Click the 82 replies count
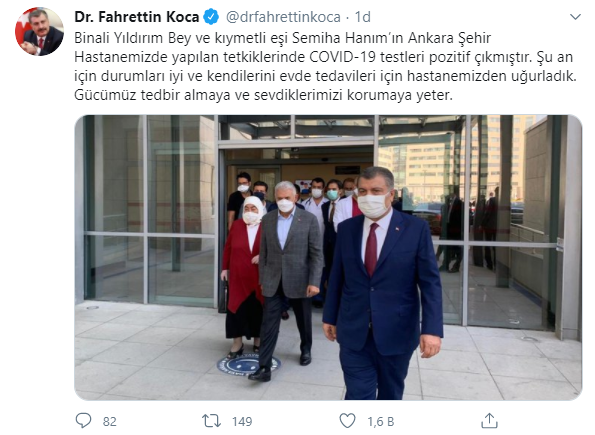 pyautogui.click(x=109, y=421)
